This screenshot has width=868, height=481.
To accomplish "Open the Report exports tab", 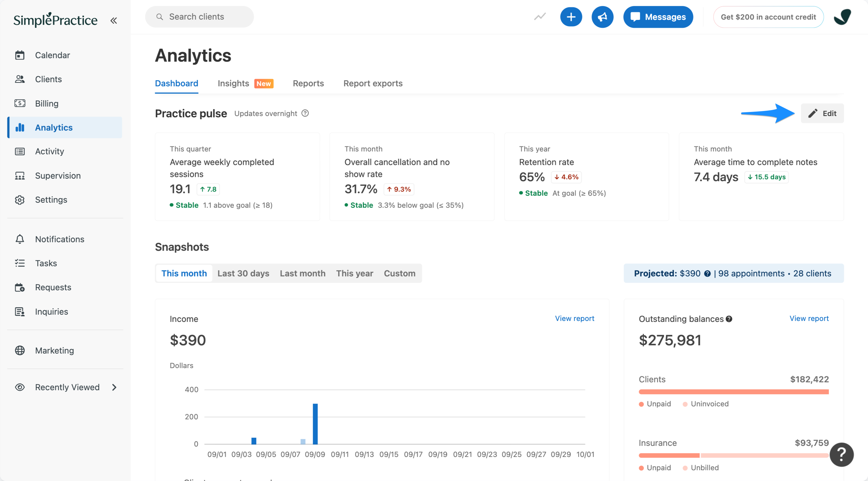I will [x=373, y=83].
